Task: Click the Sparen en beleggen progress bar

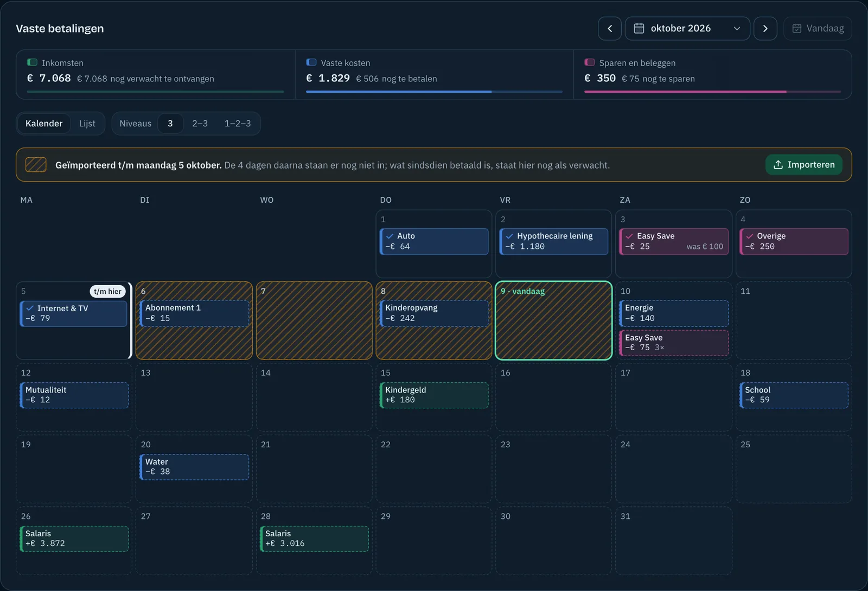Action: click(x=712, y=92)
